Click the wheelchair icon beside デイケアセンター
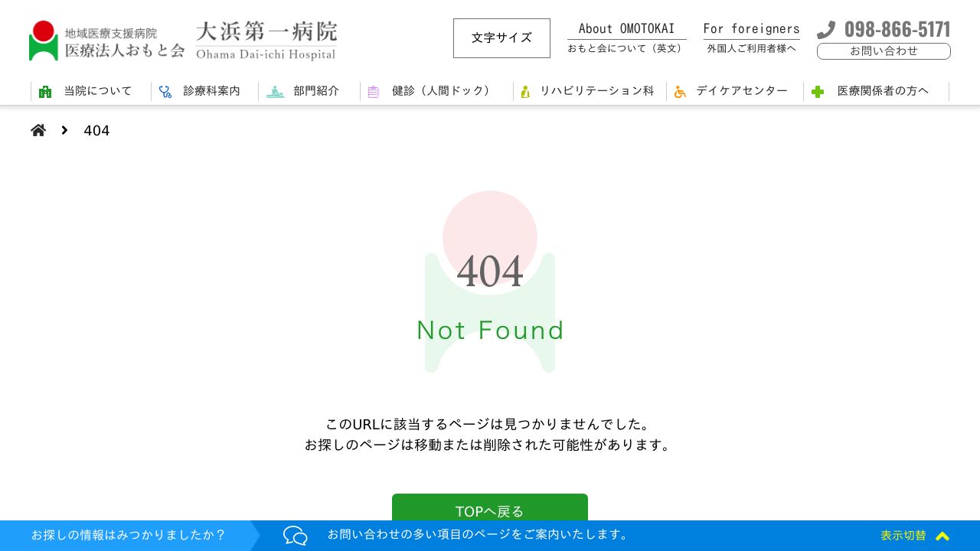 point(680,92)
